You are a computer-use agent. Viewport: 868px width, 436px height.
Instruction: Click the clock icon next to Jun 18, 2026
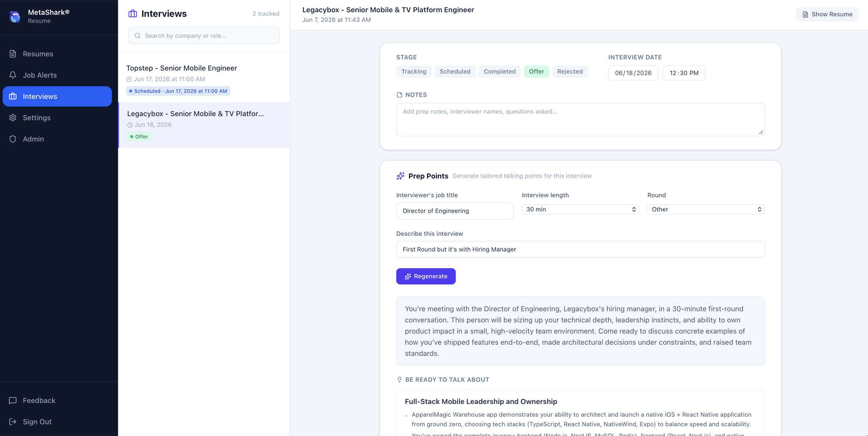(130, 125)
